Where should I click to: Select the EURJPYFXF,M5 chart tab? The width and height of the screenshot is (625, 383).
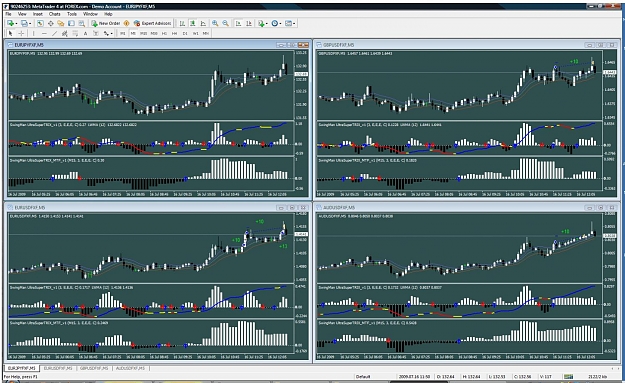point(22,368)
